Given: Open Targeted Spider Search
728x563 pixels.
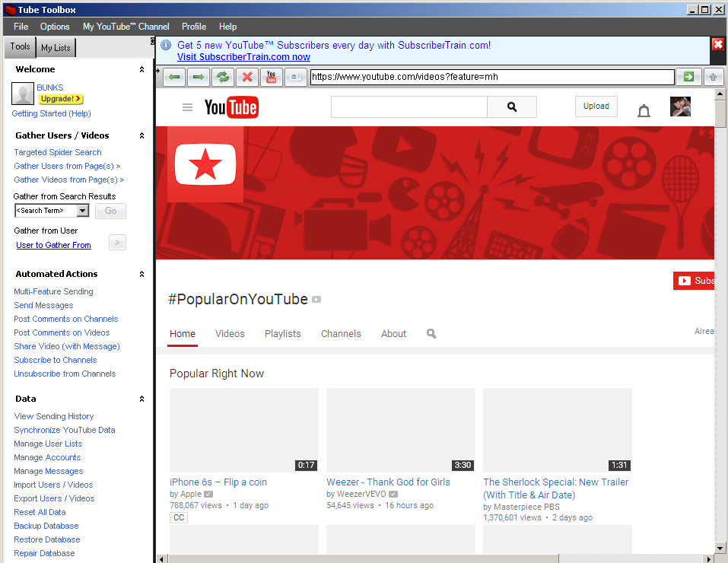Looking at the screenshot, I should (x=58, y=152).
